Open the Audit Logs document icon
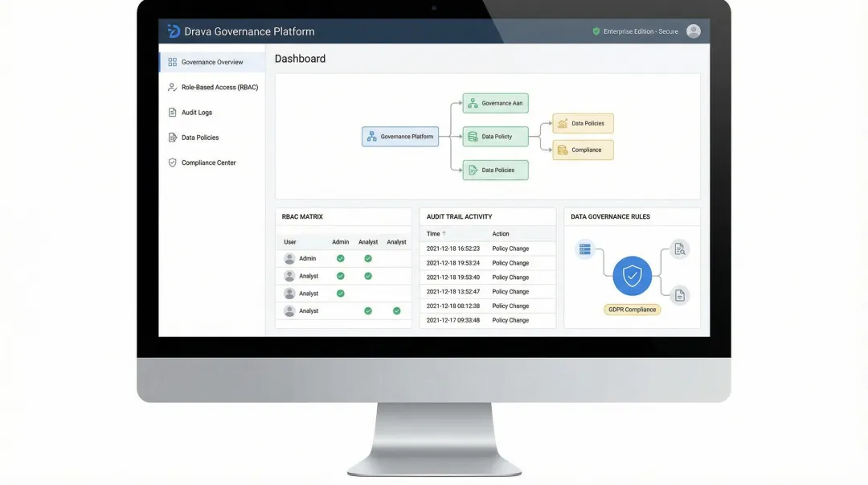 coord(172,112)
